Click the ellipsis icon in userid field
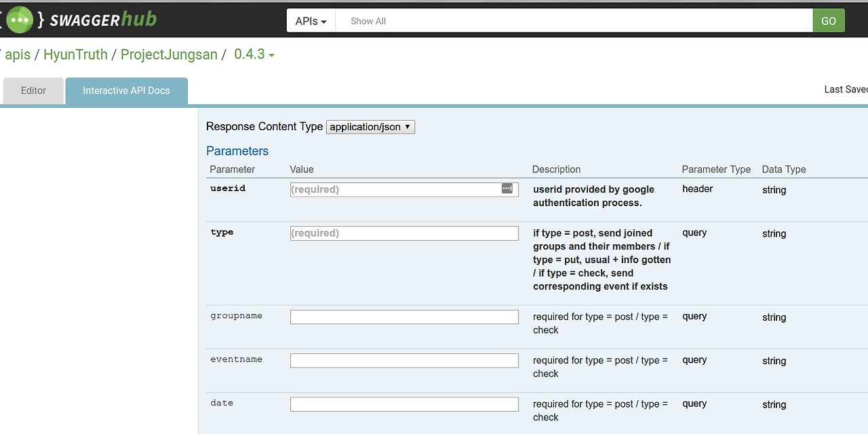 point(507,189)
